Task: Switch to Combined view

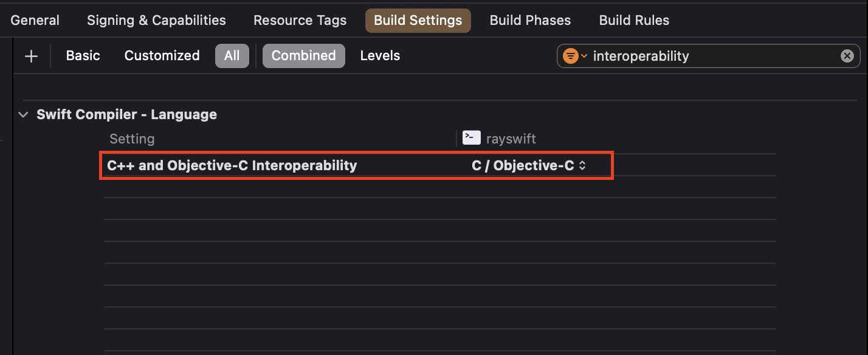Action: coord(304,55)
